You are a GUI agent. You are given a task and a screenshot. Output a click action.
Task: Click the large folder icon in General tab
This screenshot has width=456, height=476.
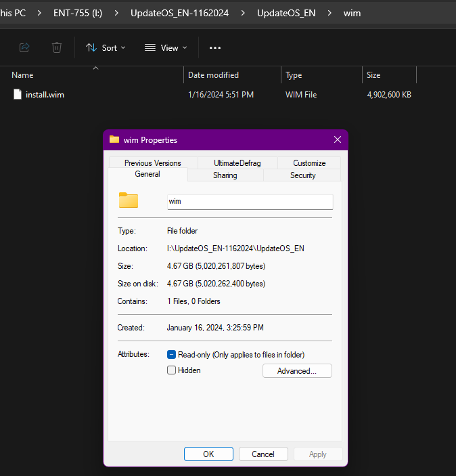129,200
